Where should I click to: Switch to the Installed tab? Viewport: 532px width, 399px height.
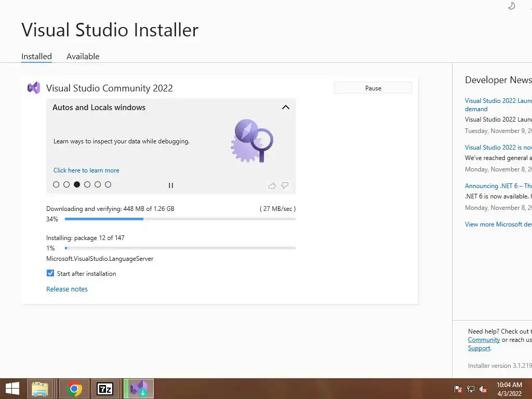tap(37, 56)
